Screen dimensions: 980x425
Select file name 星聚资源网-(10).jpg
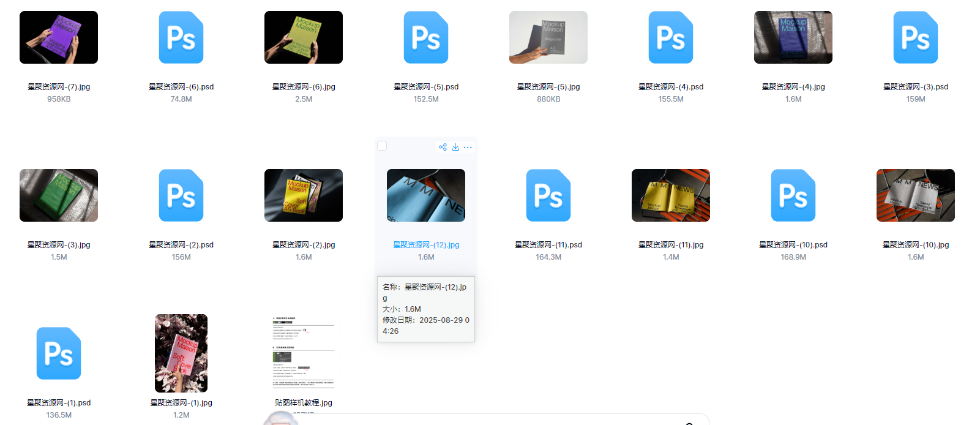[x=916, y=245]
